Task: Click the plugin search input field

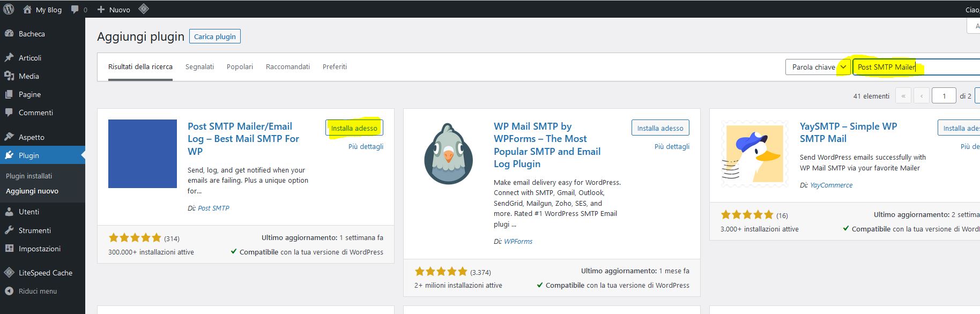Action: click(x=916, y=67)
